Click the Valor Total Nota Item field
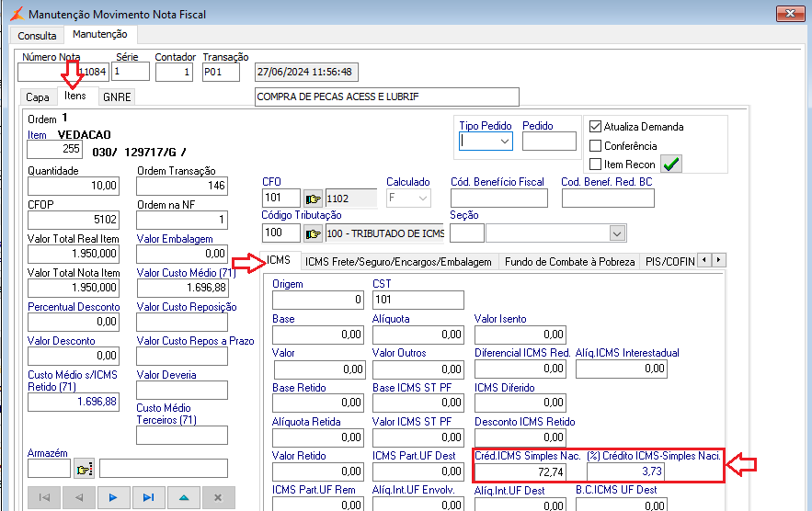 pyautogui.click(x=74, y=288)
